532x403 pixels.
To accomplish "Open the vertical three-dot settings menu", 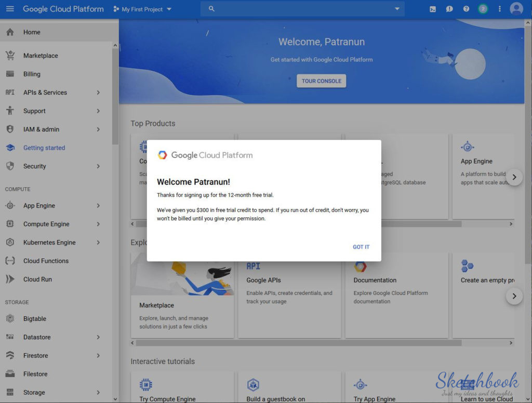I will tap(499, 9).
